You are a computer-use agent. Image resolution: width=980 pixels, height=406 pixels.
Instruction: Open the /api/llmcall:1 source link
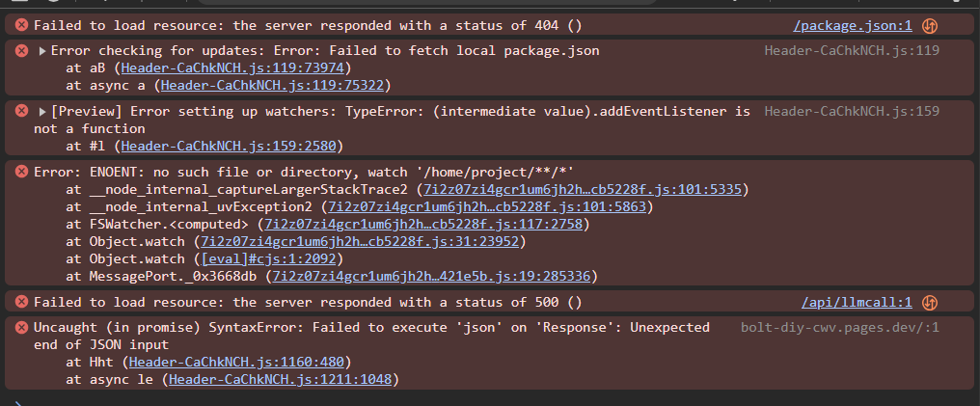tap(857, 303)
